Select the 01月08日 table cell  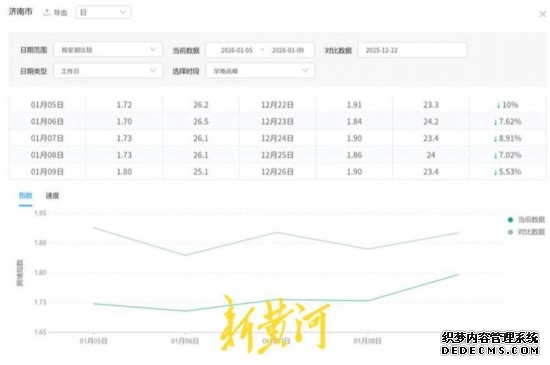click(x=47, y=155)
